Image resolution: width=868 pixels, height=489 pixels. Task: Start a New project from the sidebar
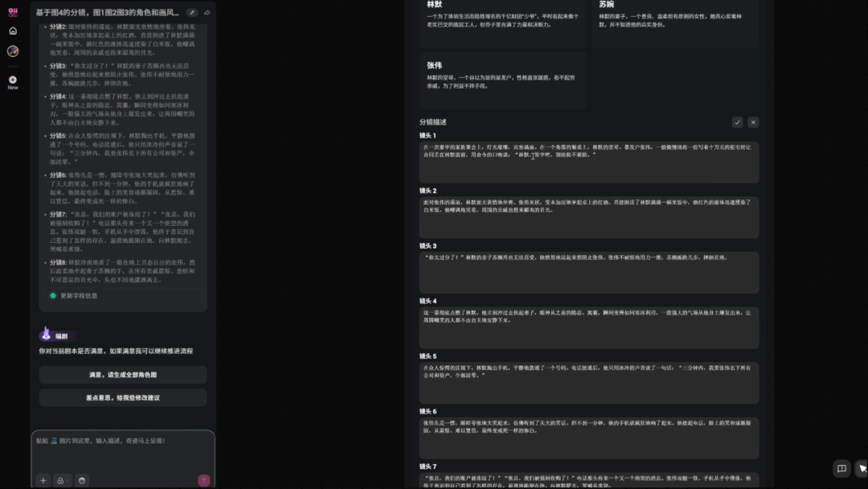[x=12, y=80]
